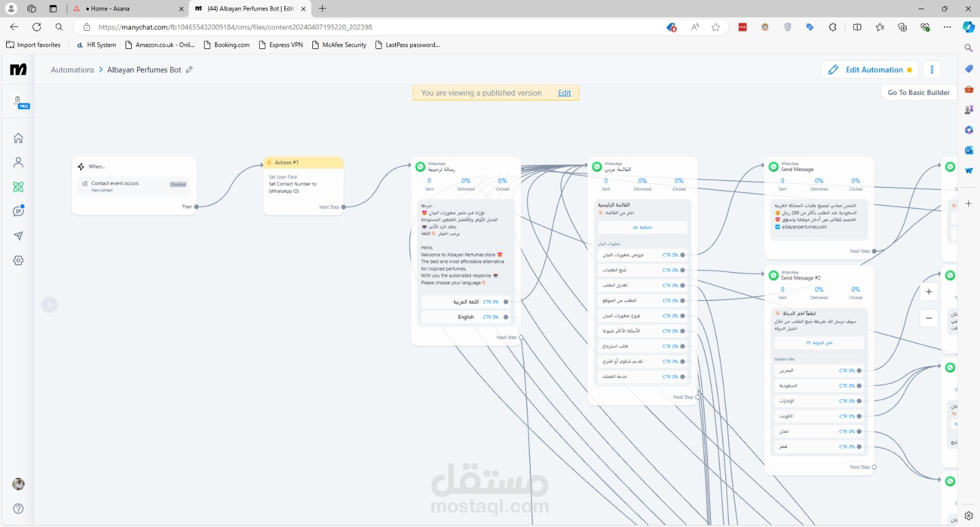The height and width of the screenshot is (527, 980).
Task: Click اللغة العربية button in welcome message
Action: (465, 302)
